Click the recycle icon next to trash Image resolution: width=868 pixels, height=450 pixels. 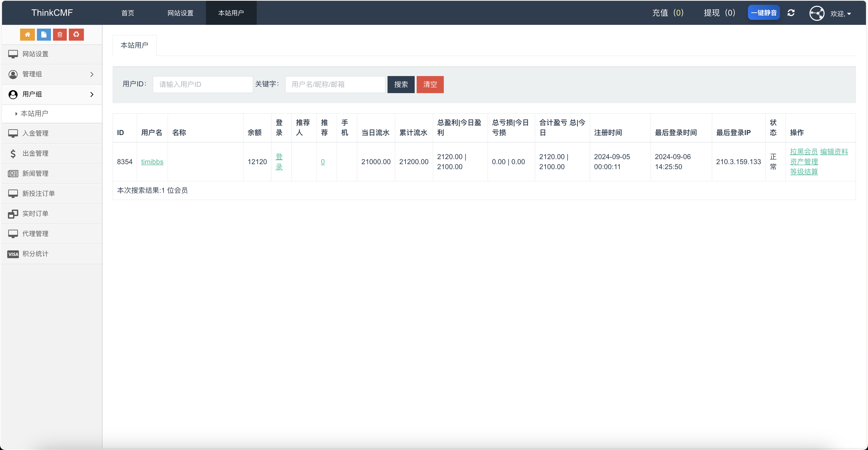coord(76,34)
